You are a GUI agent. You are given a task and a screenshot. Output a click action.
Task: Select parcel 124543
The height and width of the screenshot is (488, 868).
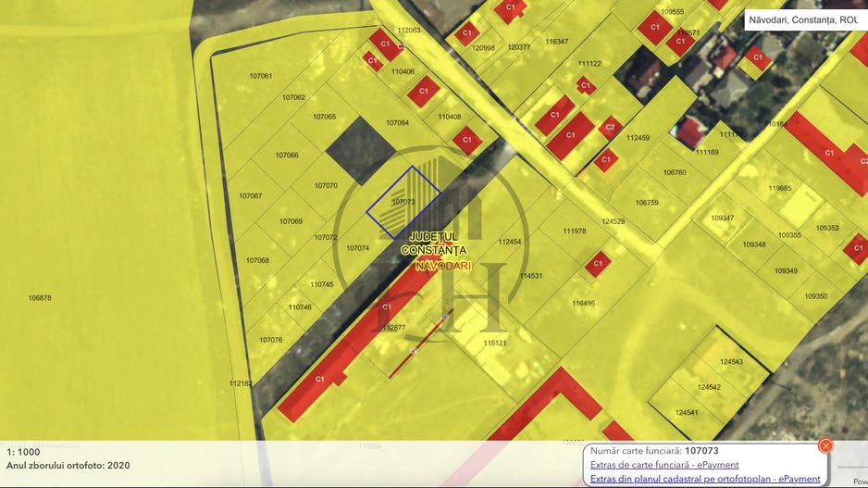click(731, 362)
